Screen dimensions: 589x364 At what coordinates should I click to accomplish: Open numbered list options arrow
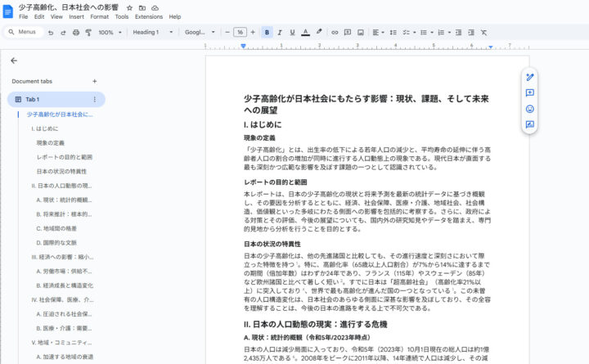[450, 33]
